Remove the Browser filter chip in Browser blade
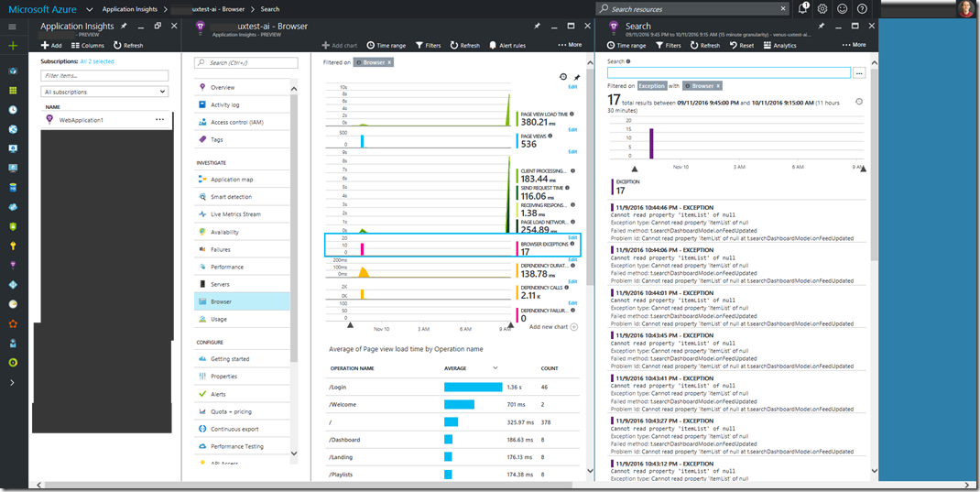The width and height of the screenshot is (980, 492). (389, 62)
